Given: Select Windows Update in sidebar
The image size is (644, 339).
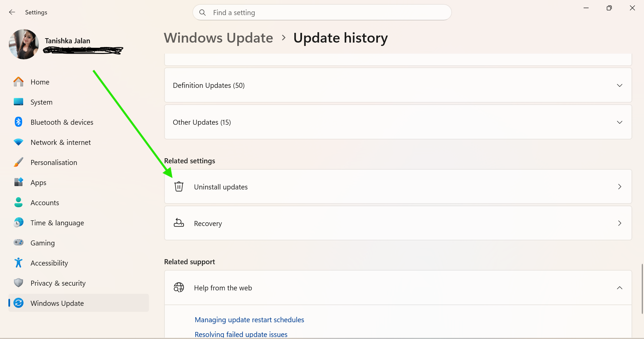Looking at the screenshot, I should 79,303.
